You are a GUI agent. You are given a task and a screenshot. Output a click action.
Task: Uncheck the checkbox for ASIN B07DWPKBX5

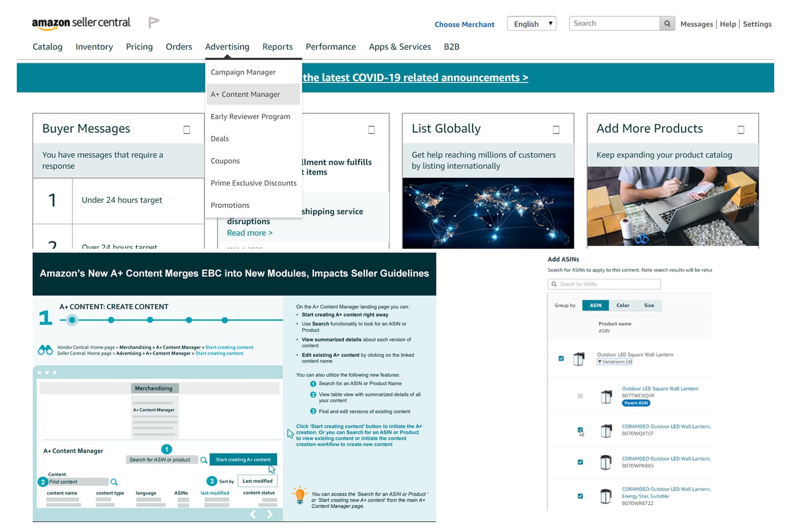580,462
